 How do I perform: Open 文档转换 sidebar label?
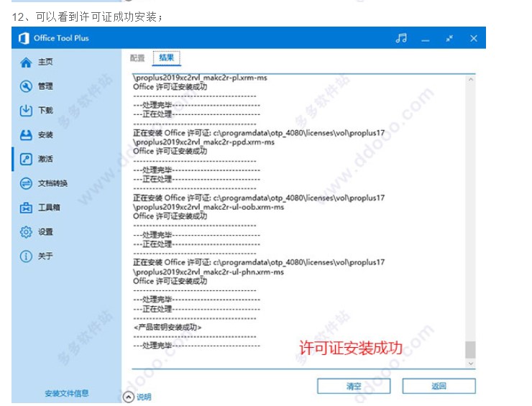pos(52,183)
